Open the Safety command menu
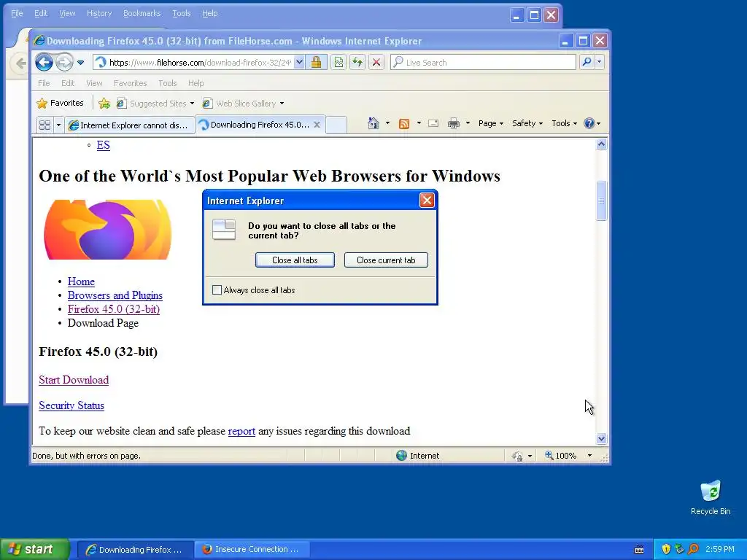Image resolution: width=747 pixels, height=560 pixels. click(527, 123)
